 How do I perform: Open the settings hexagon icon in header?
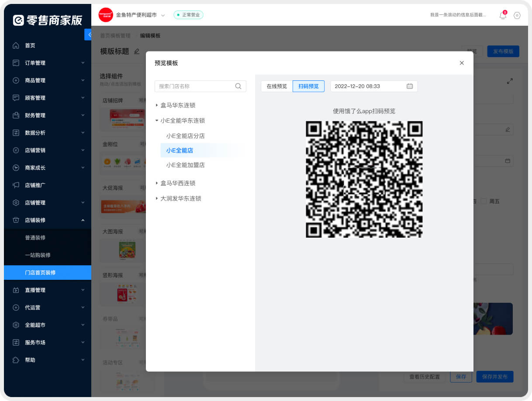click(x=517, y=15)
